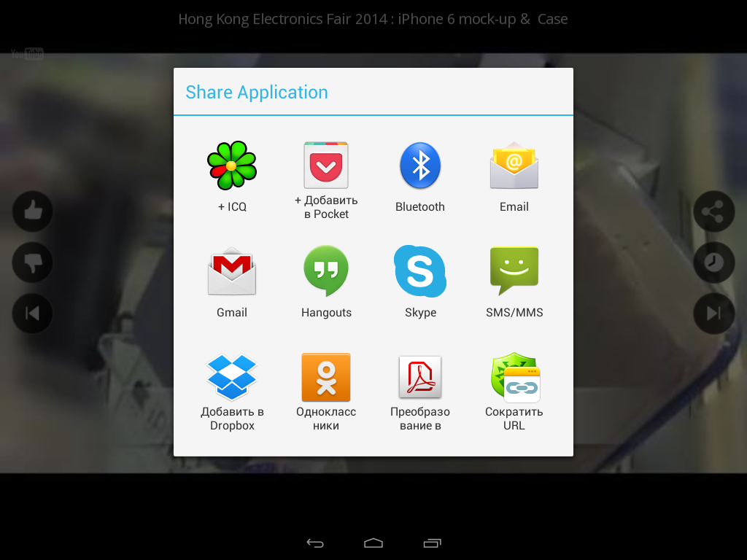Open the Android recent apps button
Screen dimensions: 747x560
coord(432,542)
